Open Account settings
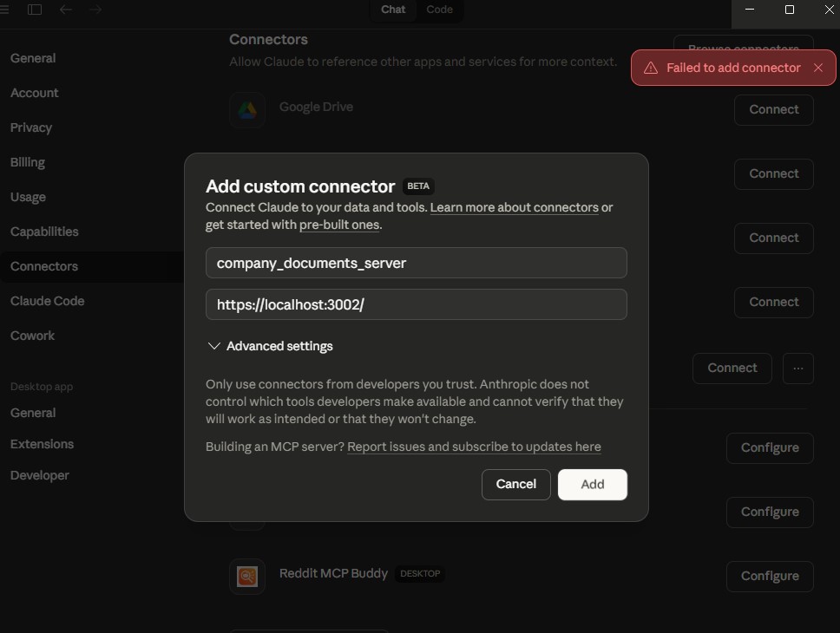 [35, 93]
